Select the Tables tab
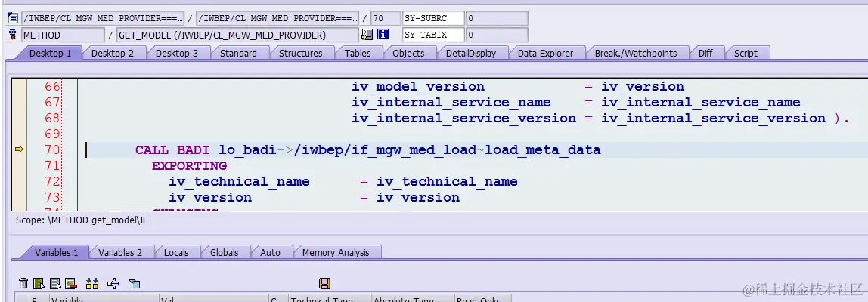The image size is (868, 302). (358, 53)
